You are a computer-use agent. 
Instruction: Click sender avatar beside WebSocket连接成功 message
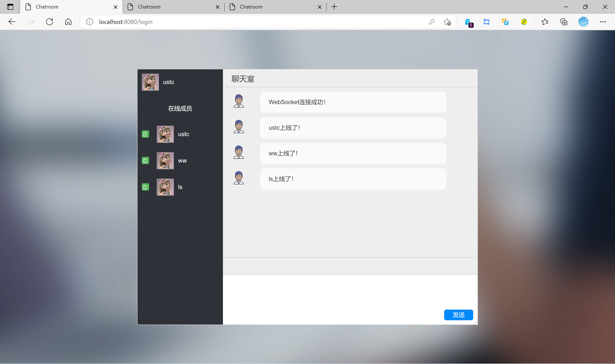pos(239,101)
